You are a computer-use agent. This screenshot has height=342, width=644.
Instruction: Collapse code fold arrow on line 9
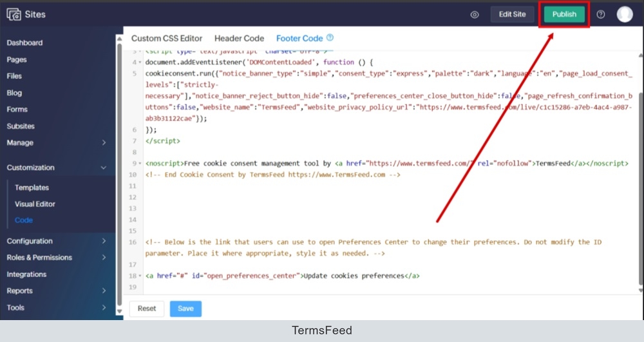pos(140,164)
